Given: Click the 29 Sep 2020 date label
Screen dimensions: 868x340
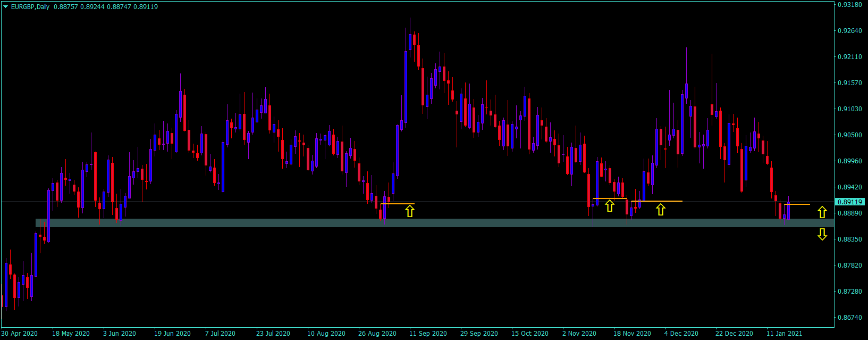Looking at the screenshot, I should point(479,334).
